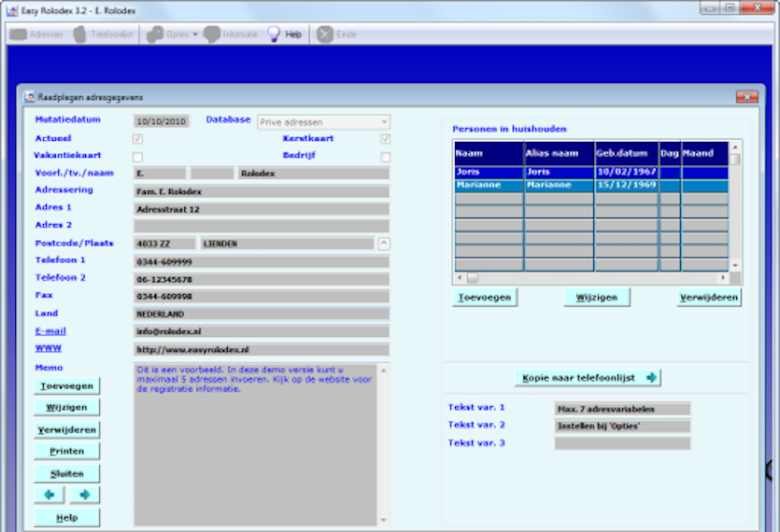This screenshot has width=780, height=532.
Task: Go to the previous address with left arrow
Action: (50, 495)
